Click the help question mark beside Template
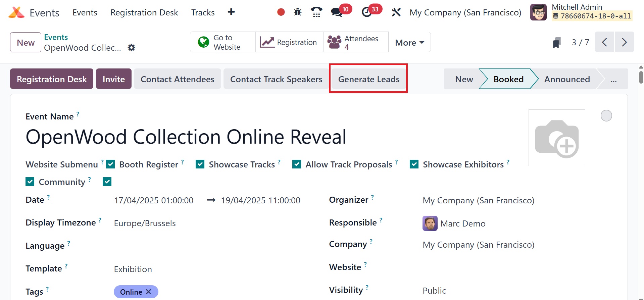This screenshot has width=644, height=300. 66,266
